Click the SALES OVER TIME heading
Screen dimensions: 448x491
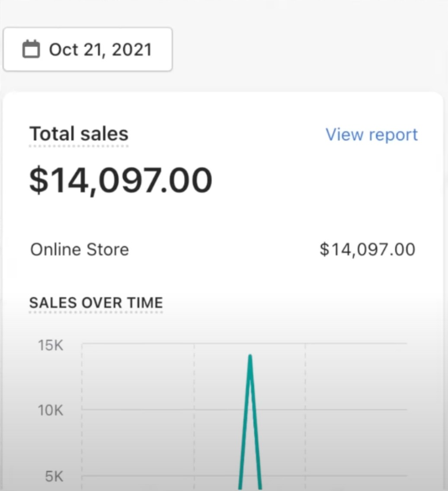tap(96, 303)
